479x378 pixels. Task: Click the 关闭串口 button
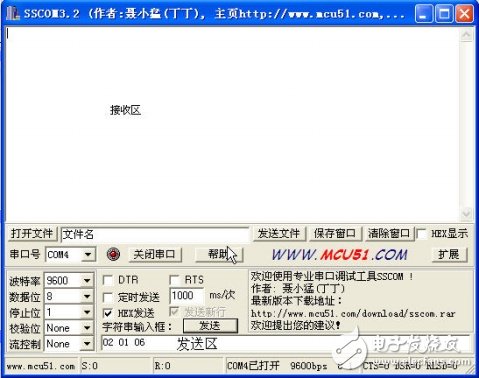[154, 255]
